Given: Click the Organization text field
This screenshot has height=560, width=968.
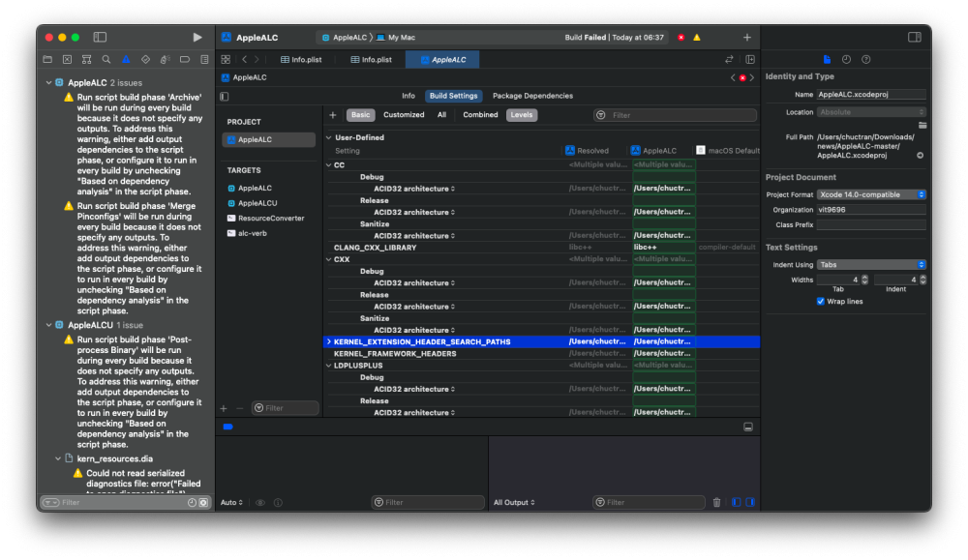Looking at the screenshot, I should click(x=871, y=210).
